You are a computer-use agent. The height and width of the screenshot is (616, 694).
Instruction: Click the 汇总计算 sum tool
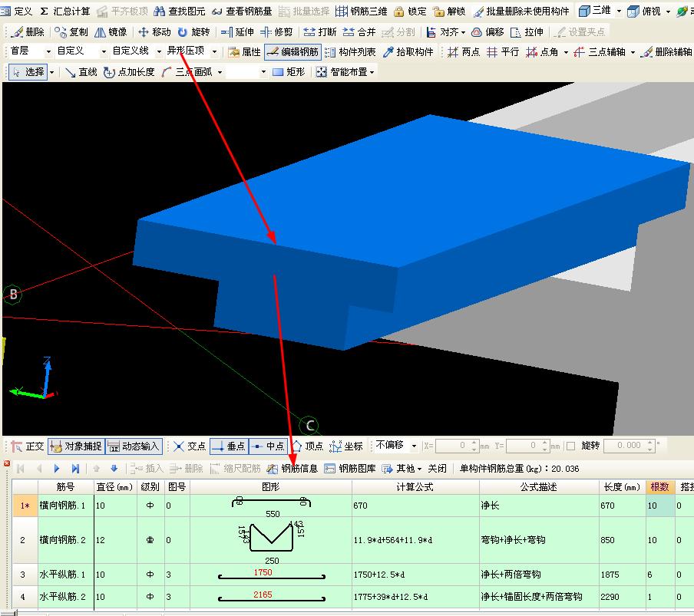[64, 11]
